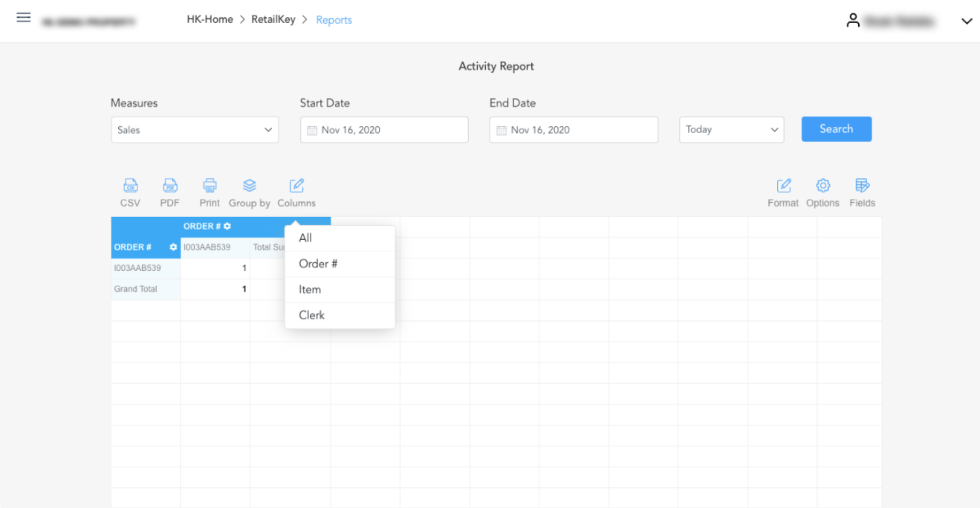The height and width of the screenshot is (508, 980).
Task: Select All in columns menu
Action: [340, 238]
